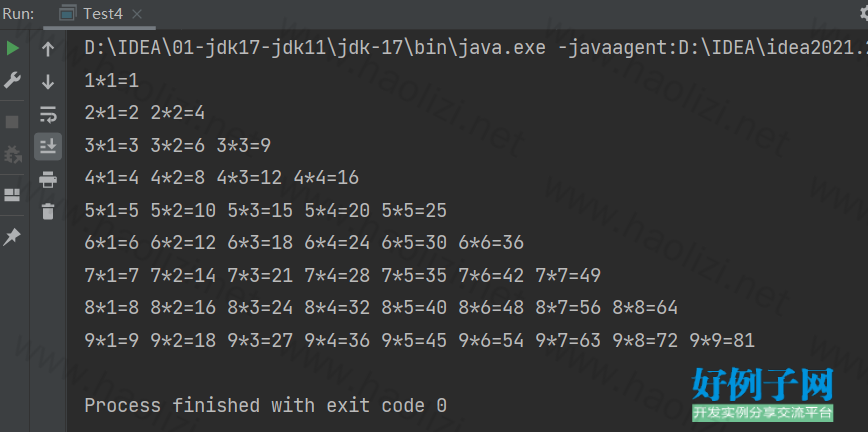The image size is (868, 432).
Task: Print console output using printer icon
Action: point(47,180)
